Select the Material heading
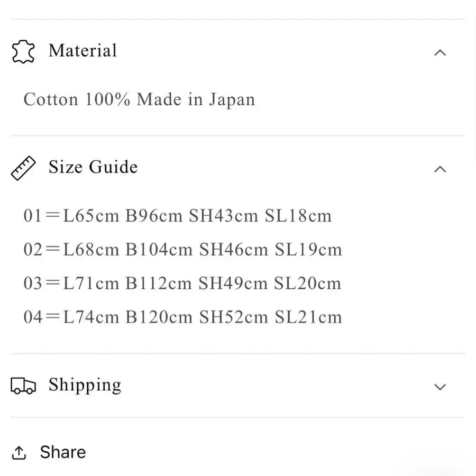Image resolution: width=476 pixels, height=476 pixels. tap(83, 50)
